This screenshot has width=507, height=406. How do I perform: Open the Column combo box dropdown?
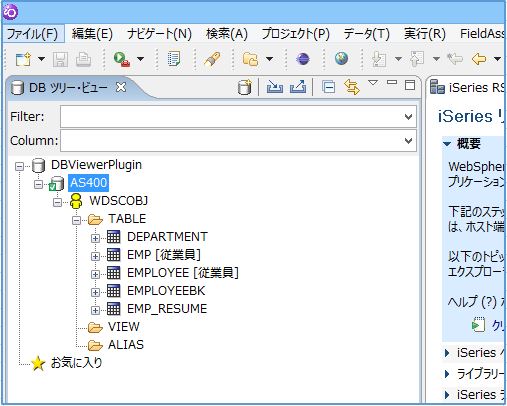[x=408, y=141]
